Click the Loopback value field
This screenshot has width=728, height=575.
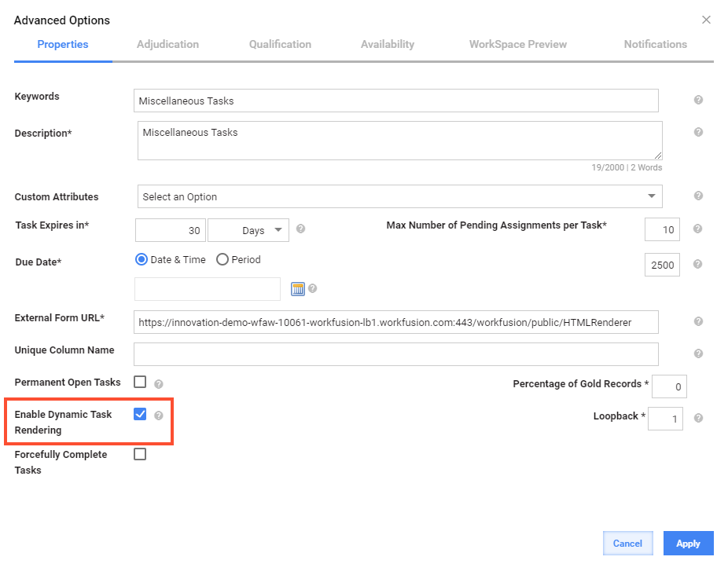click(x=665, y=419)
